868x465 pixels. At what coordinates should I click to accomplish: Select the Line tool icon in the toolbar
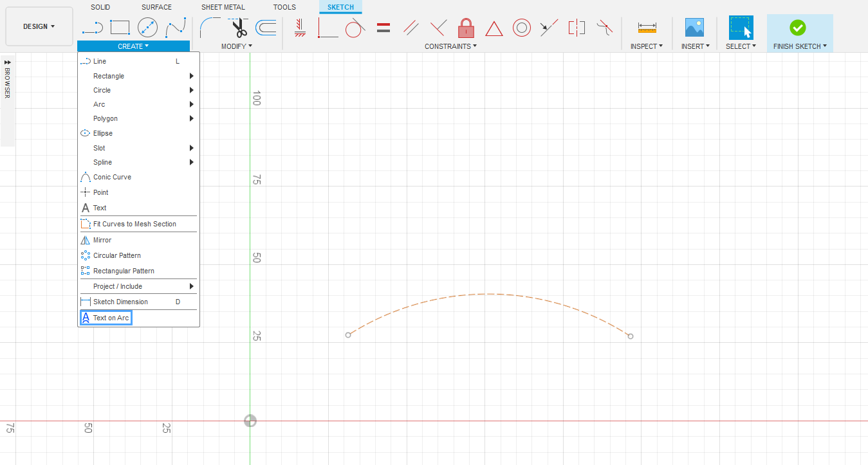92,28
